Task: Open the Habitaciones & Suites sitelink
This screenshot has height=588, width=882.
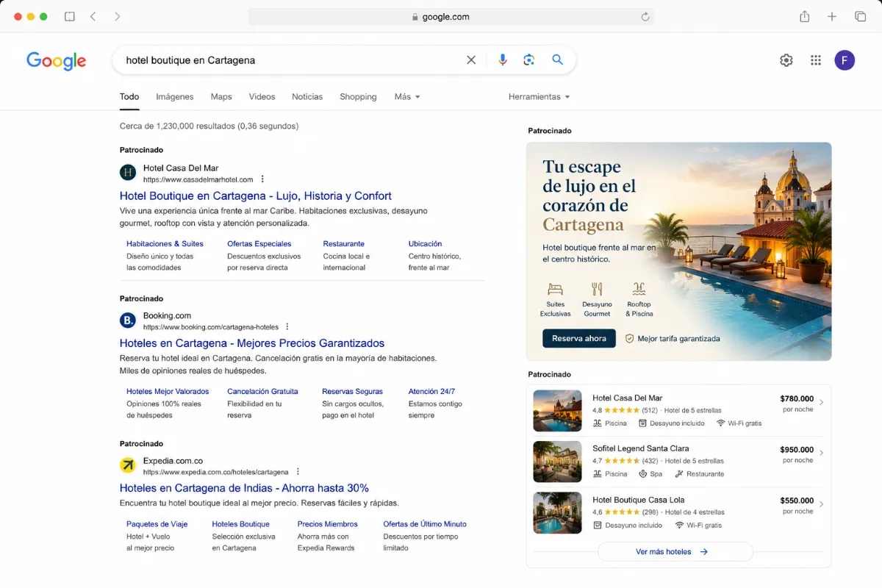Action: pyautogui.click(x=165, y=244)
